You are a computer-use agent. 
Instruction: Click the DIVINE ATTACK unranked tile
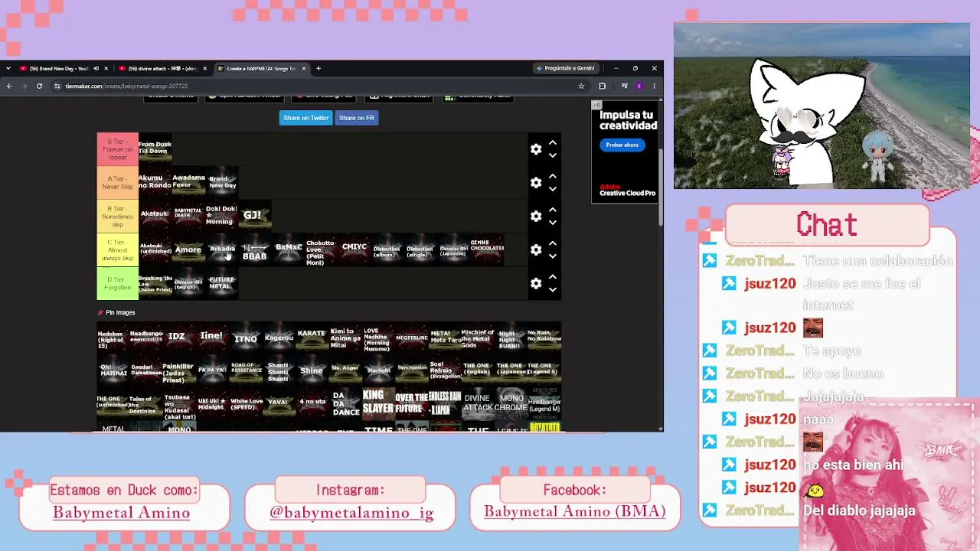coord(478,403)
